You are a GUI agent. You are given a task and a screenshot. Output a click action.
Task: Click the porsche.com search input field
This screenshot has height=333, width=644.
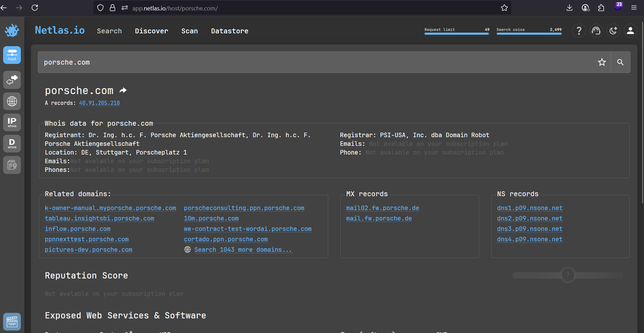[313, 62]
